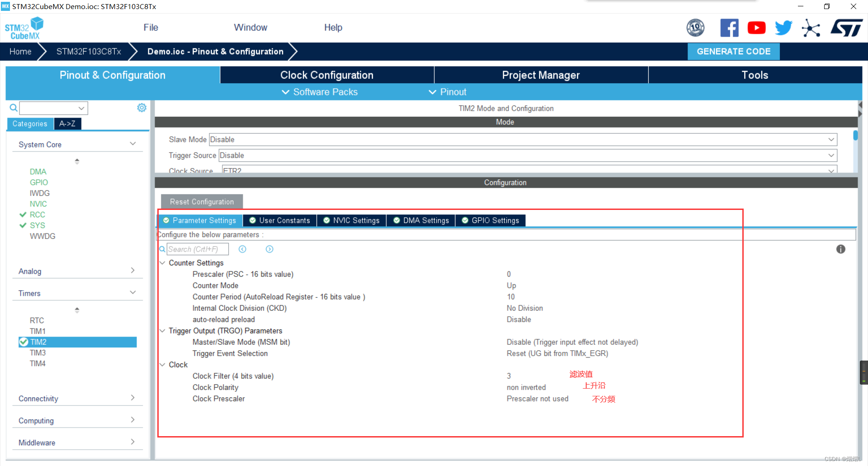
Task: Go to next parameter search result
Action: (x=269, y=249)
